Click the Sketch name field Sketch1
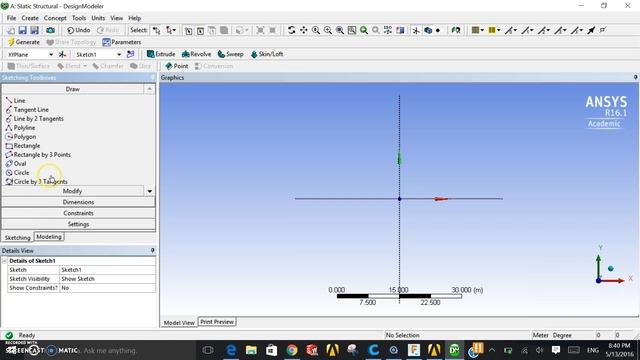The width and height of the screenshot is (640, 360). click(x=107, y=270)
